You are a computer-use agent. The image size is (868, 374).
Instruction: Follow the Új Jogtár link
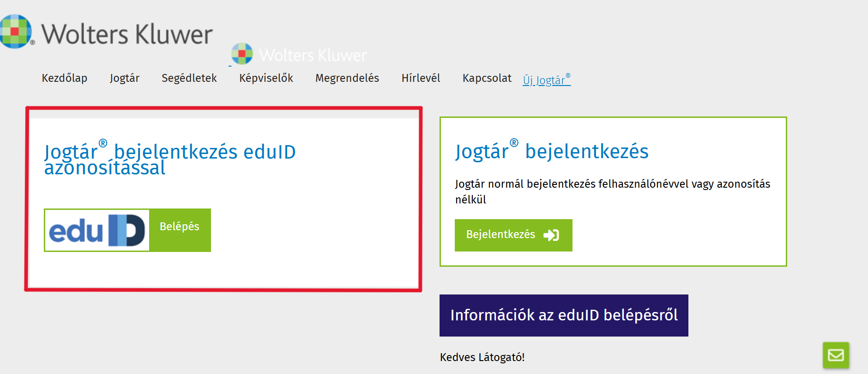pyautogui.click(x=547, y=80)
